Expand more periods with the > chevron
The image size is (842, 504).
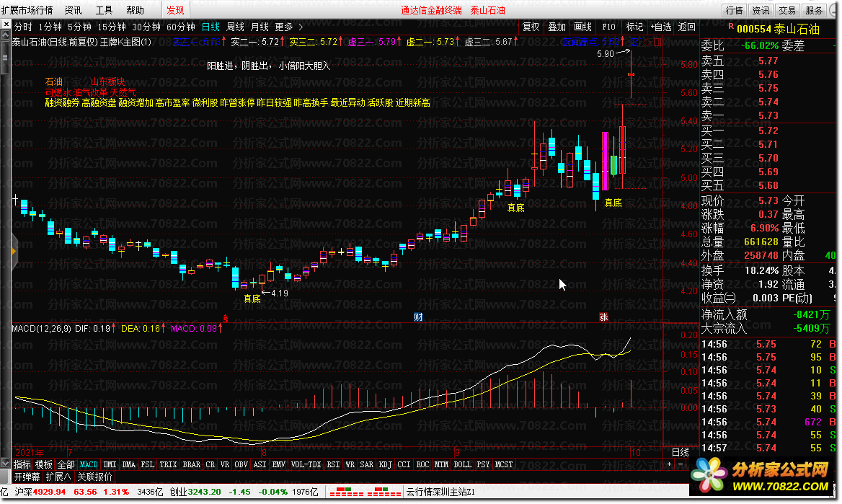point(301,27)
